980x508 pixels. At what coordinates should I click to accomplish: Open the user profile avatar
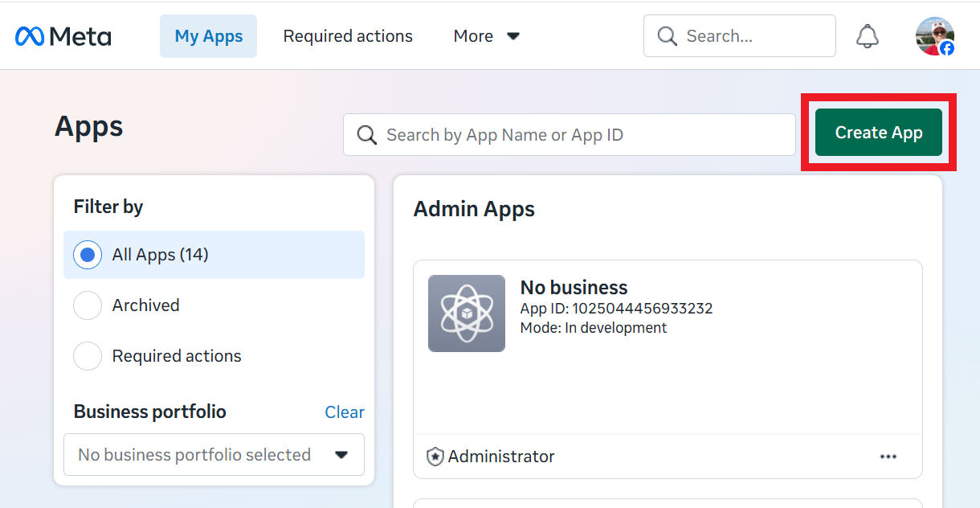[x=935, y=36]
